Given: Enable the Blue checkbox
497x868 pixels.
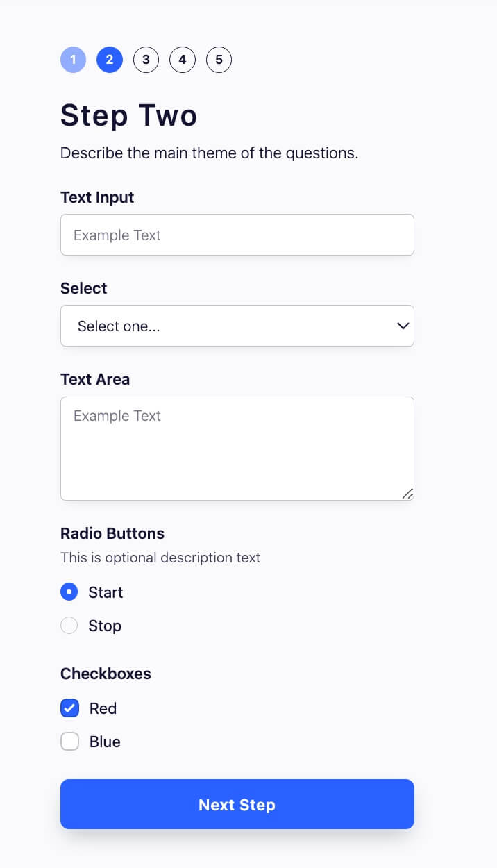Looking at the screenshot, I should (69, 741).
